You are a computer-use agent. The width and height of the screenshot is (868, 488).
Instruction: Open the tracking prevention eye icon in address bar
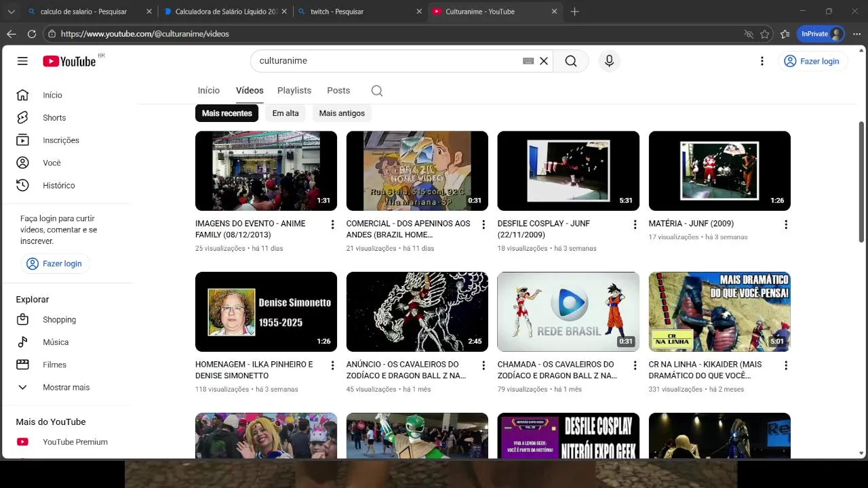749,34
